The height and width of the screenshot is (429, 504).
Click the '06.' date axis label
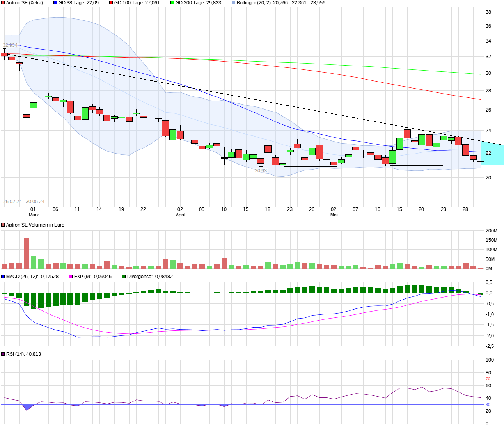click(x=56, y=209)
